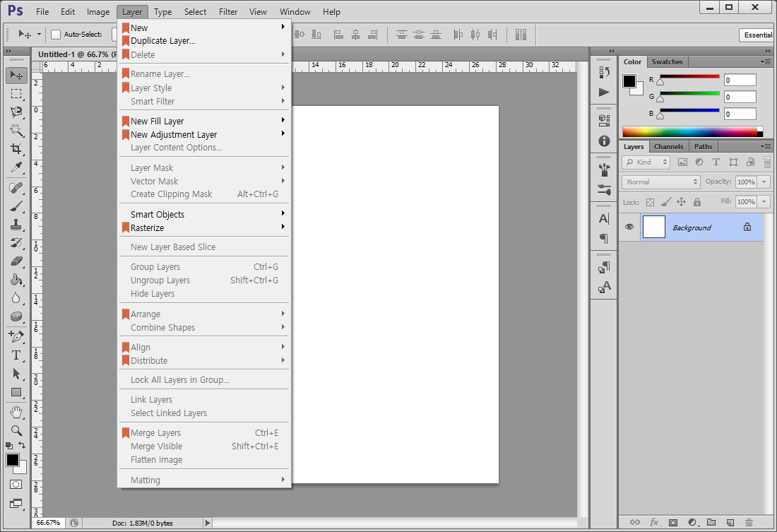Enable the Auto-Select checkbox
Viewport: 777px width, 532px height.
(x=56, y=34)
